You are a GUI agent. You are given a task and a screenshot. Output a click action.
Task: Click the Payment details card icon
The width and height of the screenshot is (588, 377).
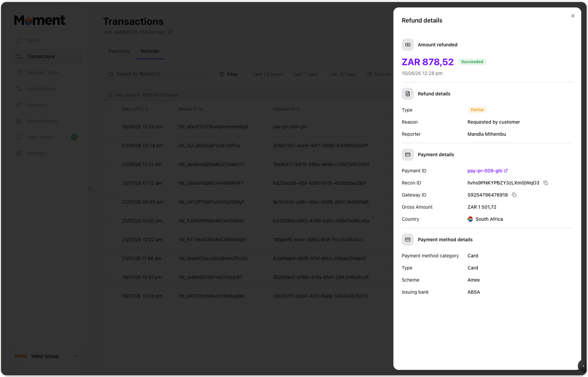click(408, 155)
